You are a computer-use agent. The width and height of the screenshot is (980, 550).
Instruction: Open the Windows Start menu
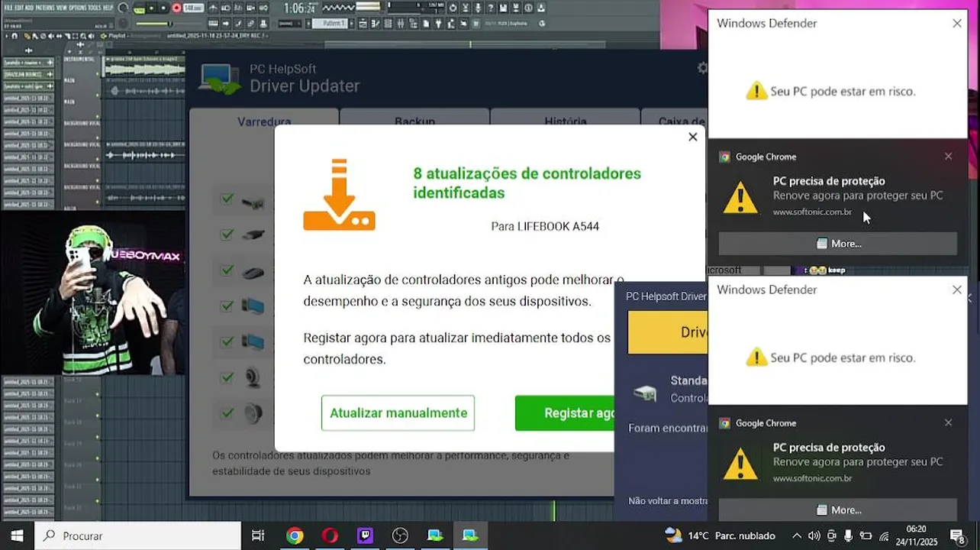[17, 535]
